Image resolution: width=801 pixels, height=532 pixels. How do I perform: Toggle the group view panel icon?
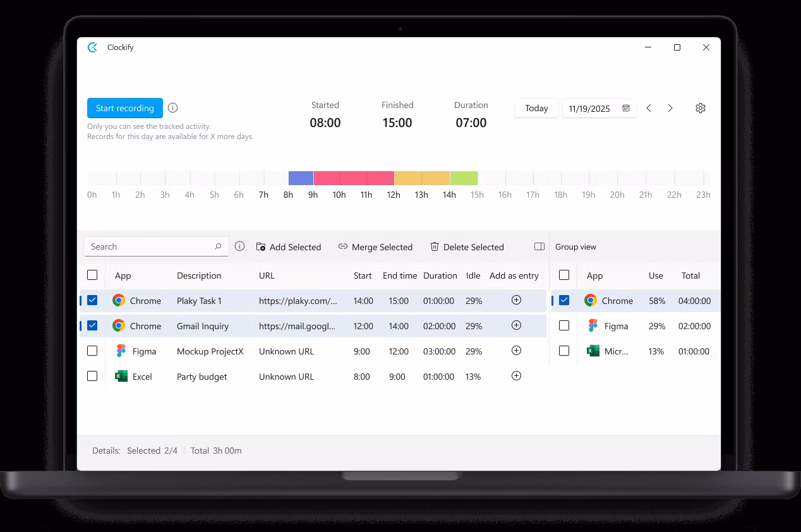pyautogui.click(x=539, y=246)
